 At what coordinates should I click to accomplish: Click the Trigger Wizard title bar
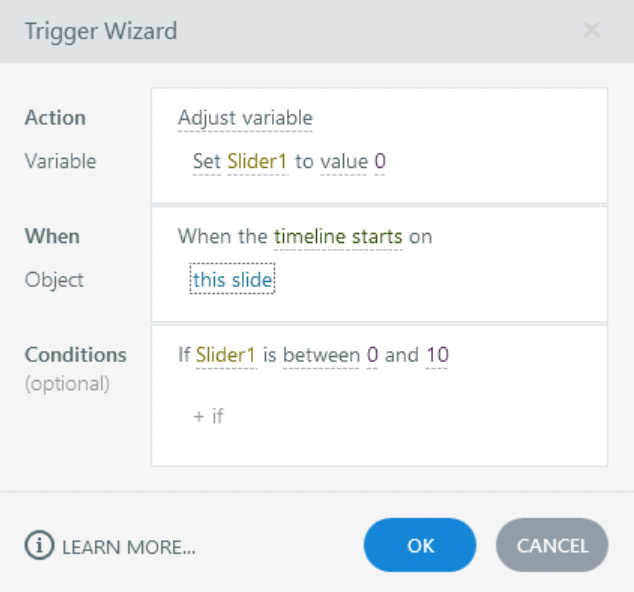[x=317, y=31]
